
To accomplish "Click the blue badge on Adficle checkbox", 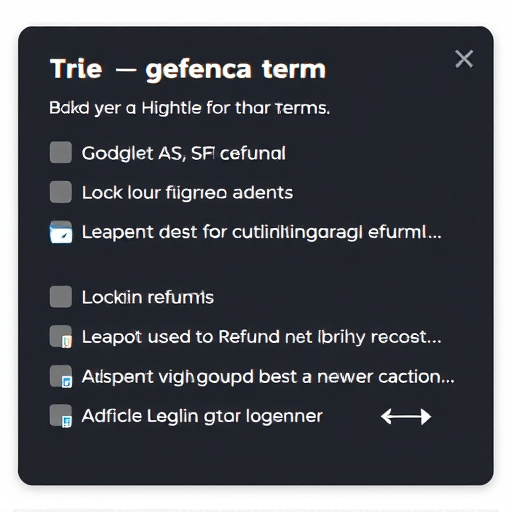I will point(67,421).
